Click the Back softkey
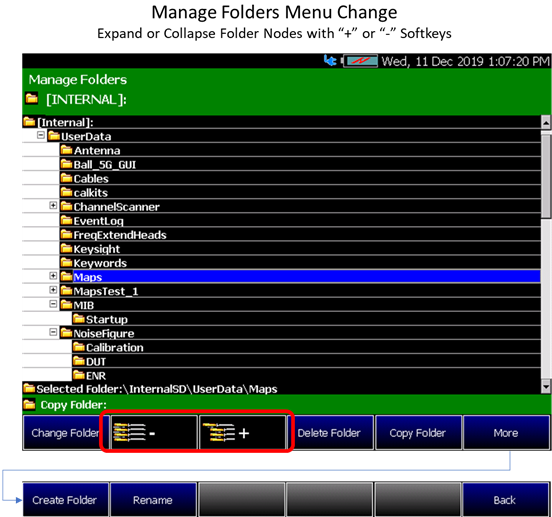This screenshot has width=552, height=517. click(506, 500)
